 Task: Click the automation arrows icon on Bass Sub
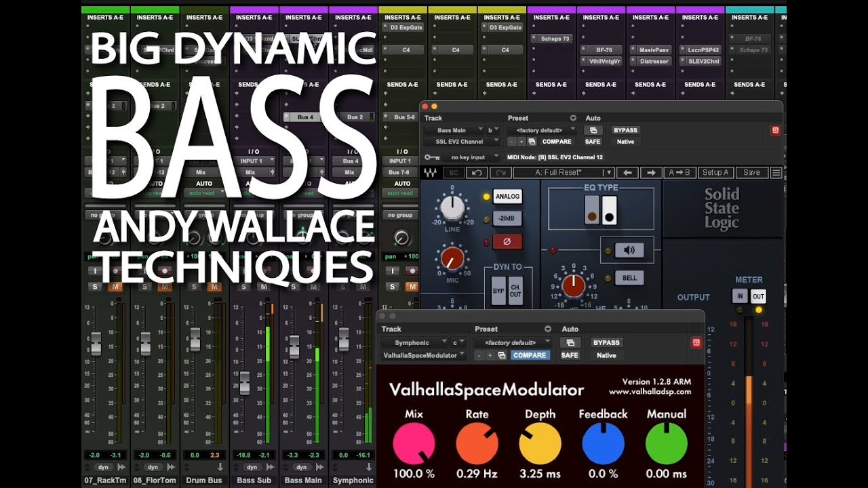click(x=271, y=467)
